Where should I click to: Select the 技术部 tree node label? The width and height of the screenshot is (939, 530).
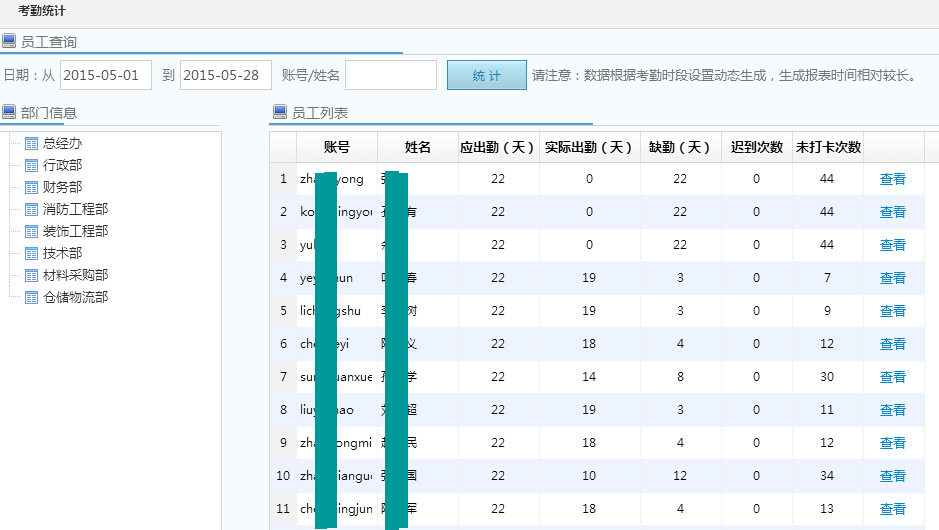[x=62, y=253]
